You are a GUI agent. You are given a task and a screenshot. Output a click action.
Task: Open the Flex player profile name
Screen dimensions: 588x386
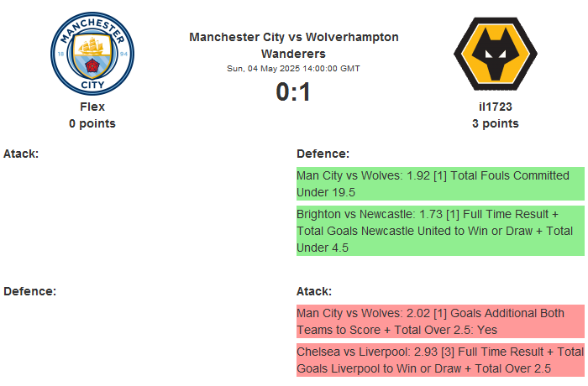click(92, 107)
